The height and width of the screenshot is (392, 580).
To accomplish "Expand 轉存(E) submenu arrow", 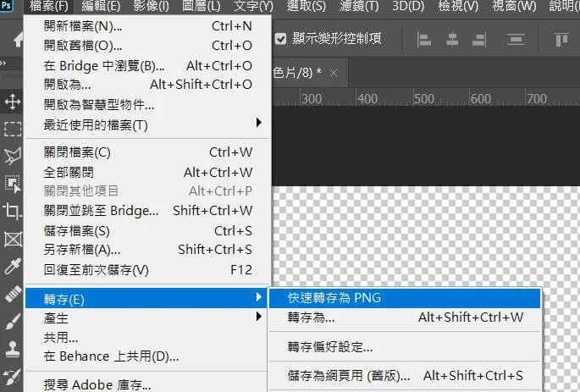I will click(259, 297).
